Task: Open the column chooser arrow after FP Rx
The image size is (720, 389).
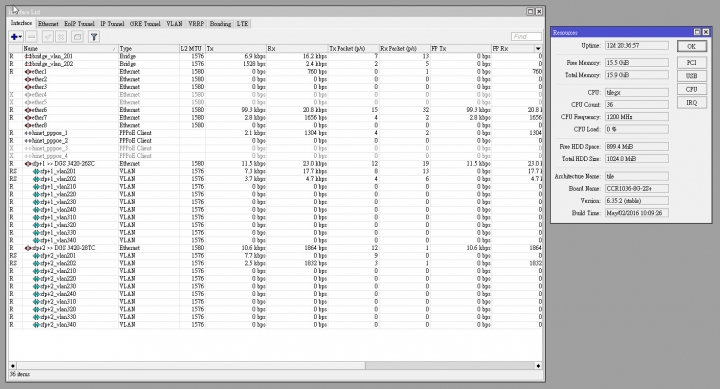Action: [x=538, y=48]
